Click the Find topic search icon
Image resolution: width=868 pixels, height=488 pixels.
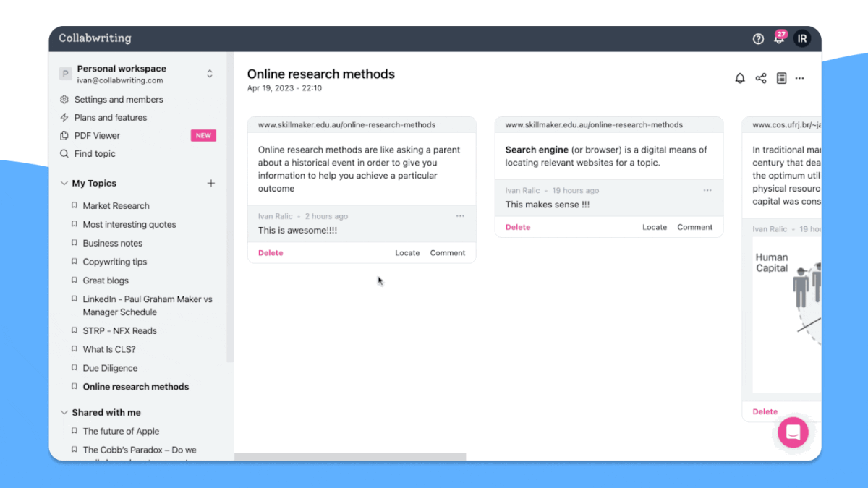pos(64,154)
